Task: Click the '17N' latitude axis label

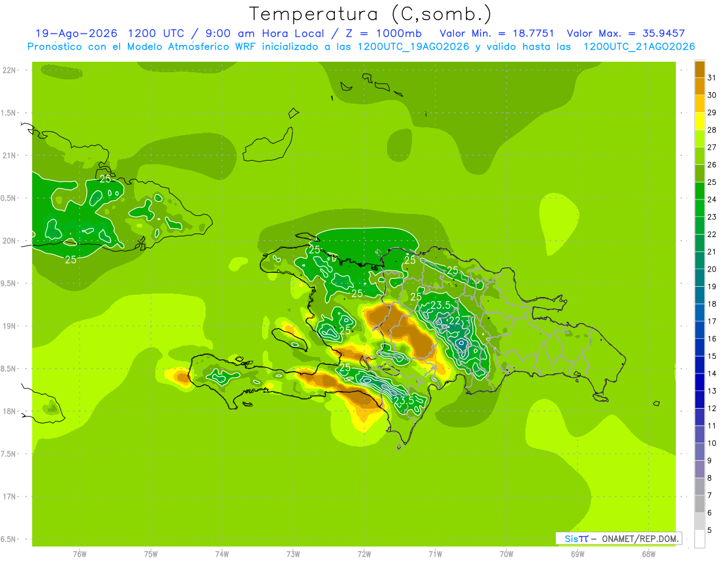Action: click(10, 497)
